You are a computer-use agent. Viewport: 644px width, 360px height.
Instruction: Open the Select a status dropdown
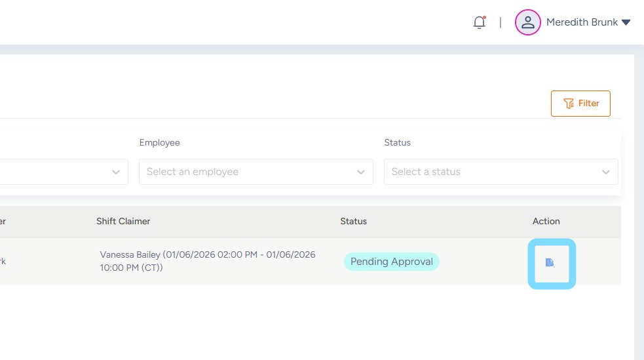click(x=501, y=172)
